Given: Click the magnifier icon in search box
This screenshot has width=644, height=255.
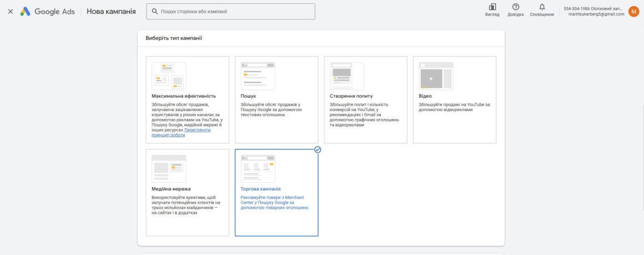Looking at the screenshot, I should 155,12.
